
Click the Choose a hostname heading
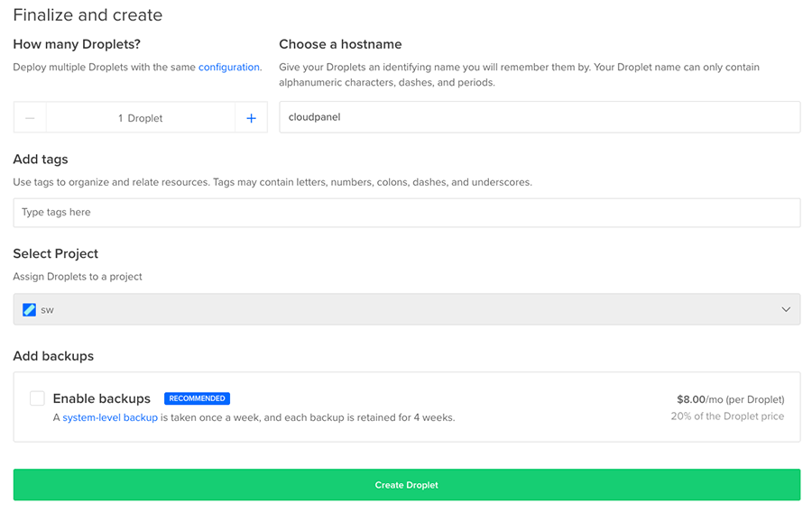pos(340,44)
